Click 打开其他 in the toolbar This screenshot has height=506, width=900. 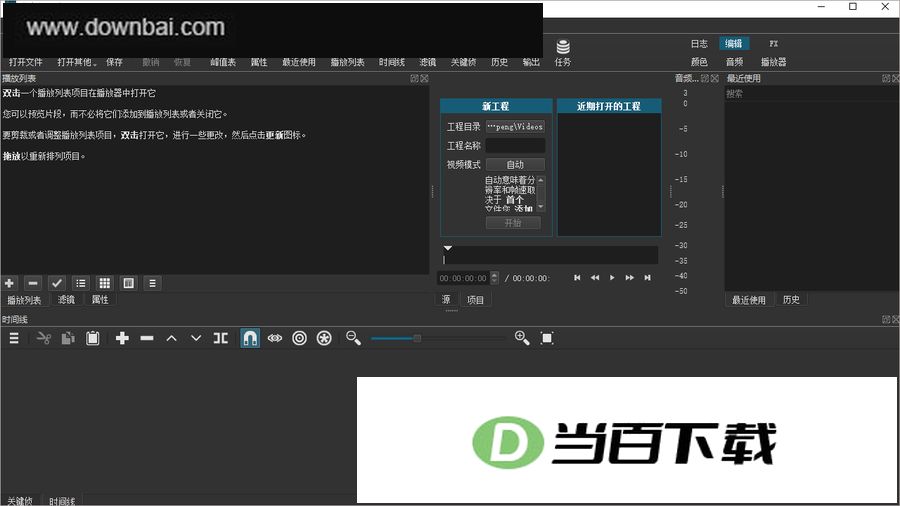(76, 62)
